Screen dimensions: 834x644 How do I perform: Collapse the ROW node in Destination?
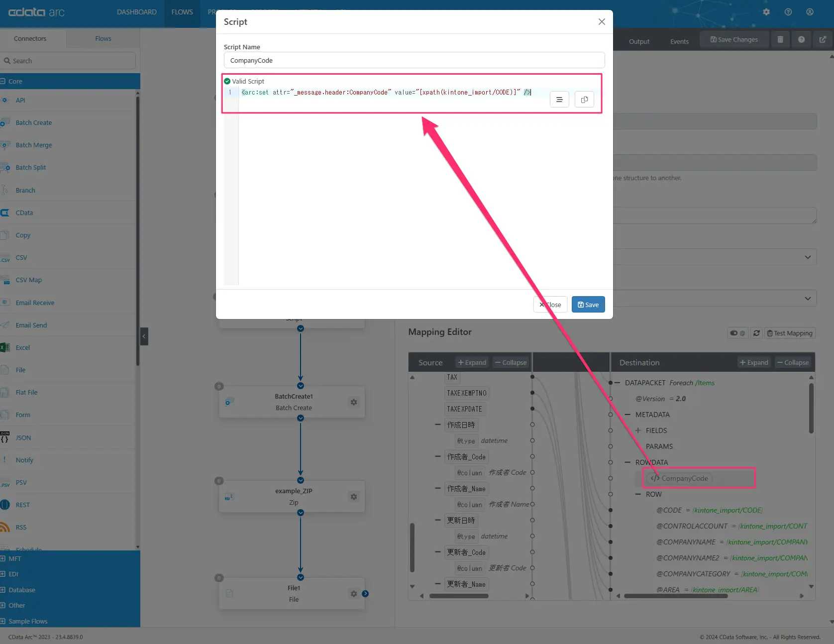[x=638, y=494]
